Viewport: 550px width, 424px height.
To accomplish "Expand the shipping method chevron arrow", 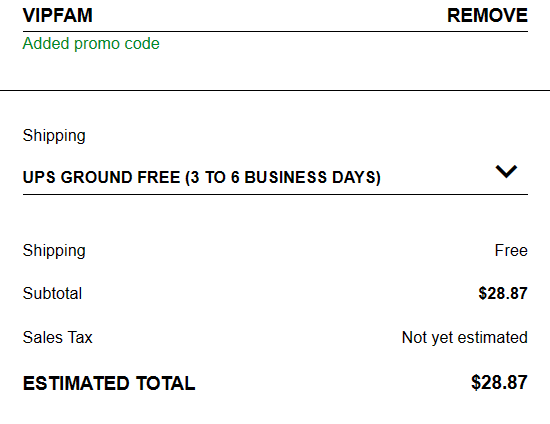I will 506,171.
